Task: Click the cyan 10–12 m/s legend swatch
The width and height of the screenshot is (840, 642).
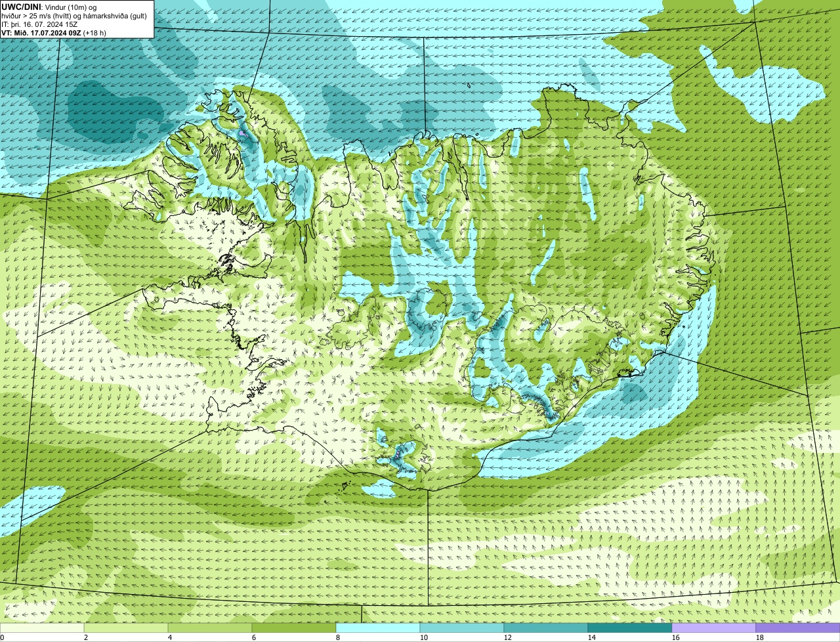Action: [462, 628]
